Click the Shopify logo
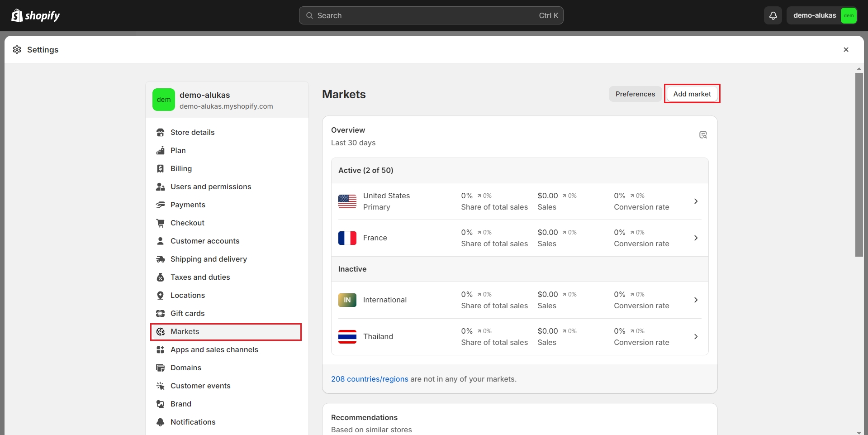868x435 pixels. tap(36, 15)
